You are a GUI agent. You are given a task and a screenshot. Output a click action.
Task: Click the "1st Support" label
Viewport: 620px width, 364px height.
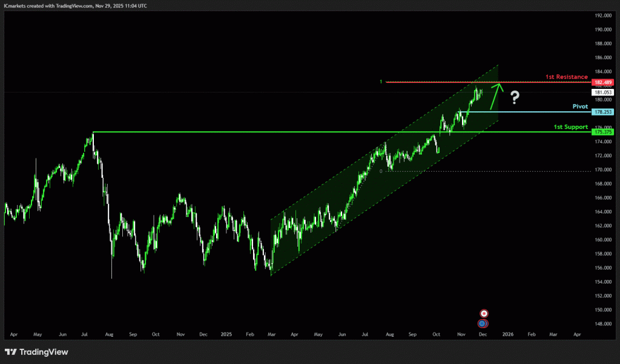570,126
